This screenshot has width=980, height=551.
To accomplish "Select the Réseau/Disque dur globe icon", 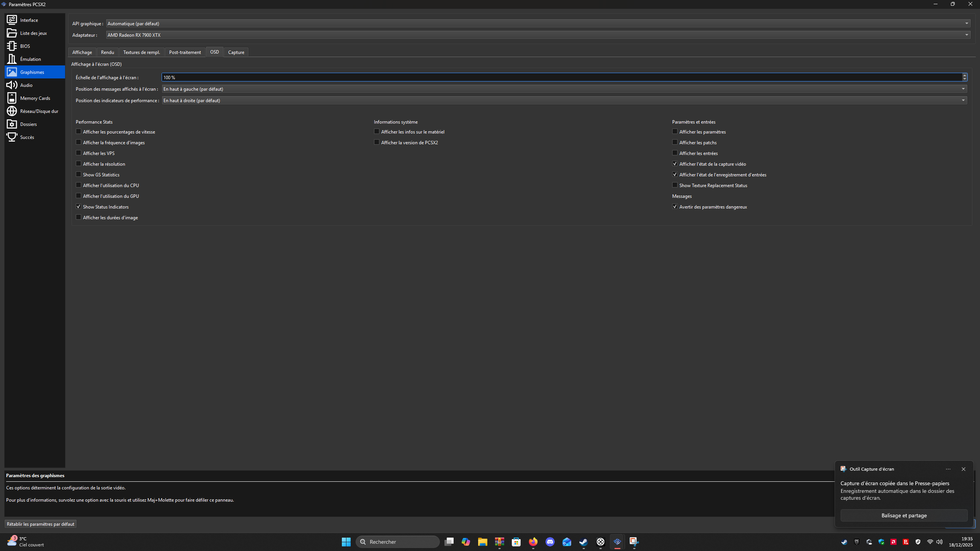I will click(x=12, y=111).
